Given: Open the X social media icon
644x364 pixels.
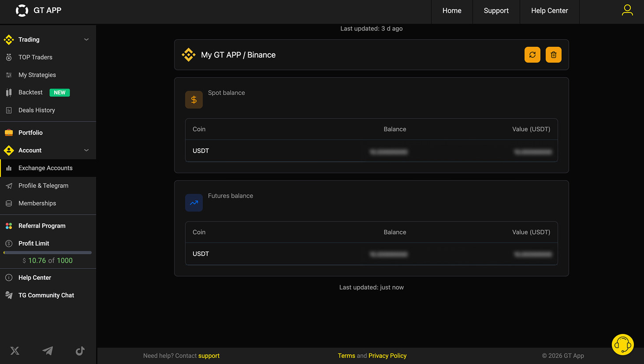Looking at the screenshot, I should coord(15,351).
